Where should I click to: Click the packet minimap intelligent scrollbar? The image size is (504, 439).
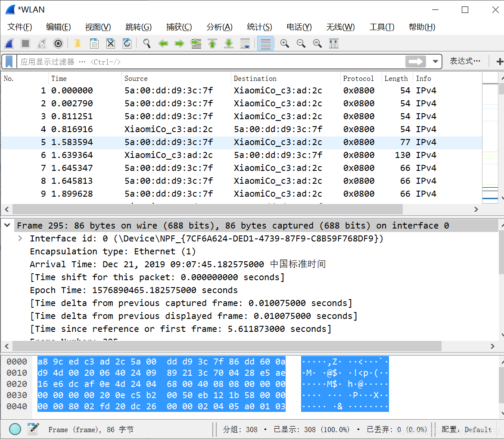coord(490,137)
